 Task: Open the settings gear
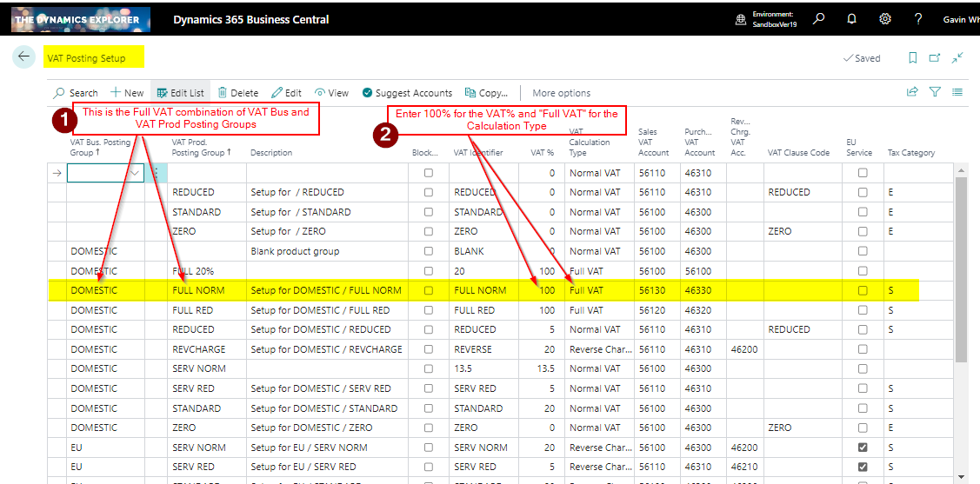click(885, 19)
